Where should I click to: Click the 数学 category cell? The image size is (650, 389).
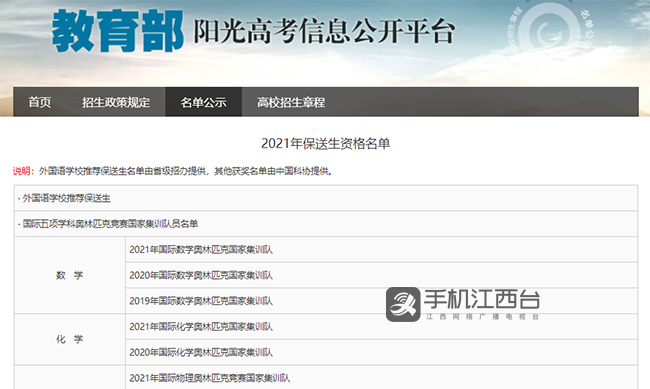pos(70,275)
